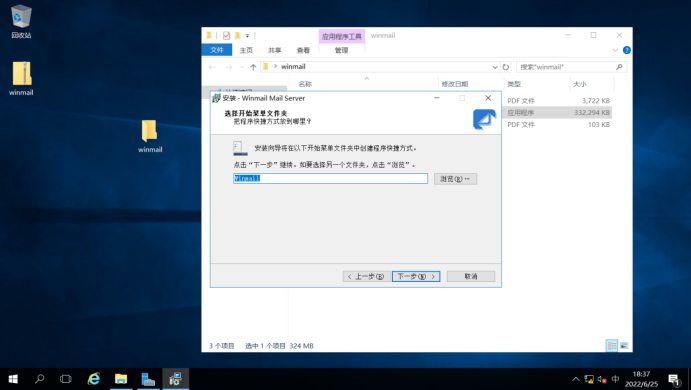This screenshot has width=691, height=390.
Task: Select 应用程序工具 contextual tab
Action: click(x=342, y=36)
